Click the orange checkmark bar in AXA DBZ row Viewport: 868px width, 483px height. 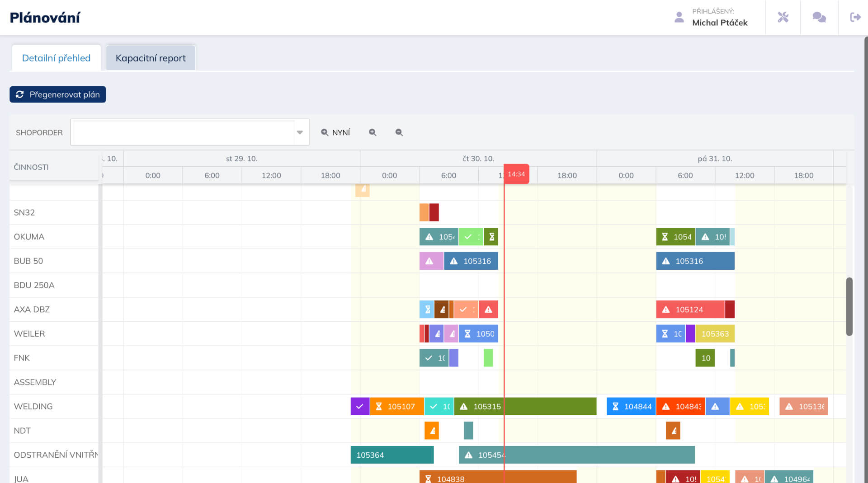coord(466,309)
